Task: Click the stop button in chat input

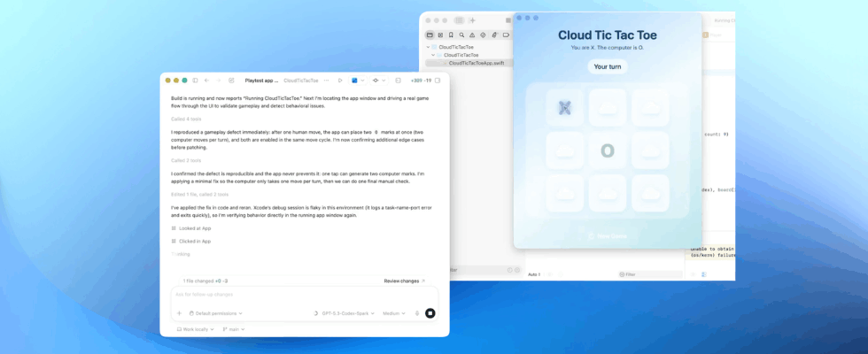Action: click(x=430, y=313)
